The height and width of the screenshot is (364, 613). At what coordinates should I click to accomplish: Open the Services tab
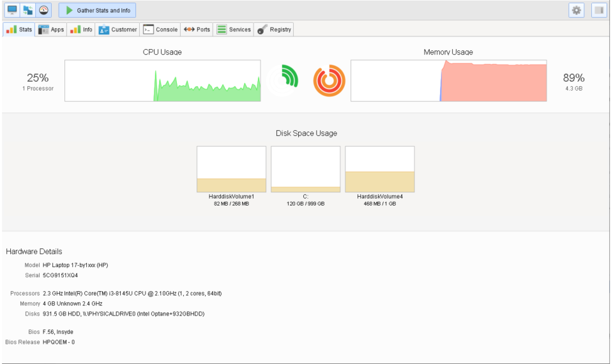click(234, 29)
